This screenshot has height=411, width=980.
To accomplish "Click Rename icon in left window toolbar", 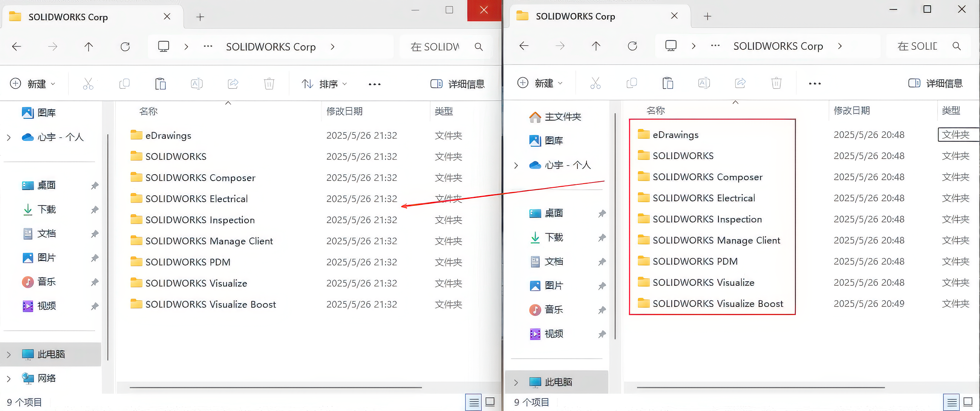I will click(x=197, y=84).
